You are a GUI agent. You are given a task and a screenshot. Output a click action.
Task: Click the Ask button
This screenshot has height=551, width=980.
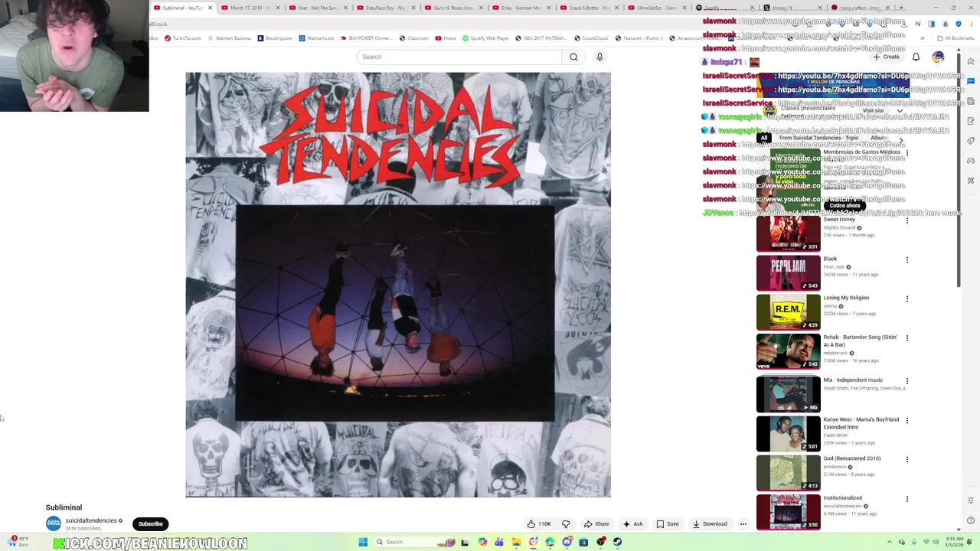pos(633,524)
